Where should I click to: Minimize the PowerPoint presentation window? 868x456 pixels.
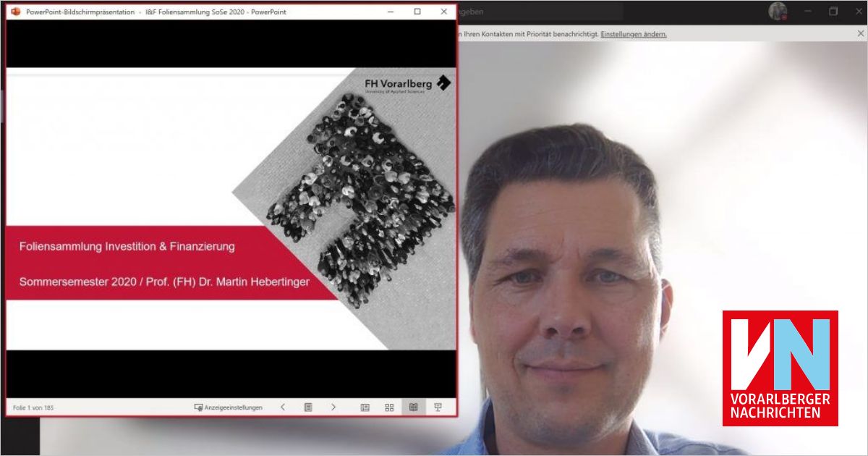point(391,12)
